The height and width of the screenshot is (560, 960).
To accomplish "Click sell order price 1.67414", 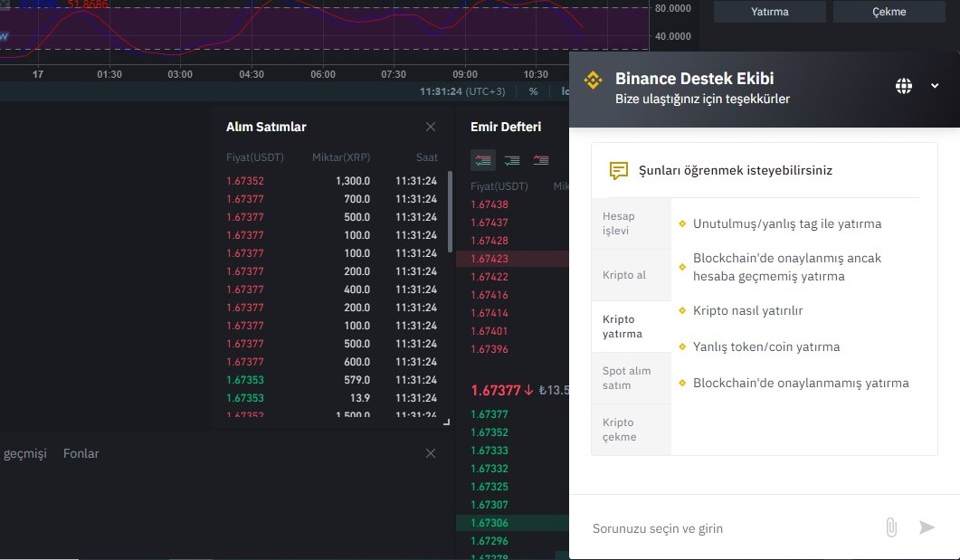I will [x=490, y=313].
